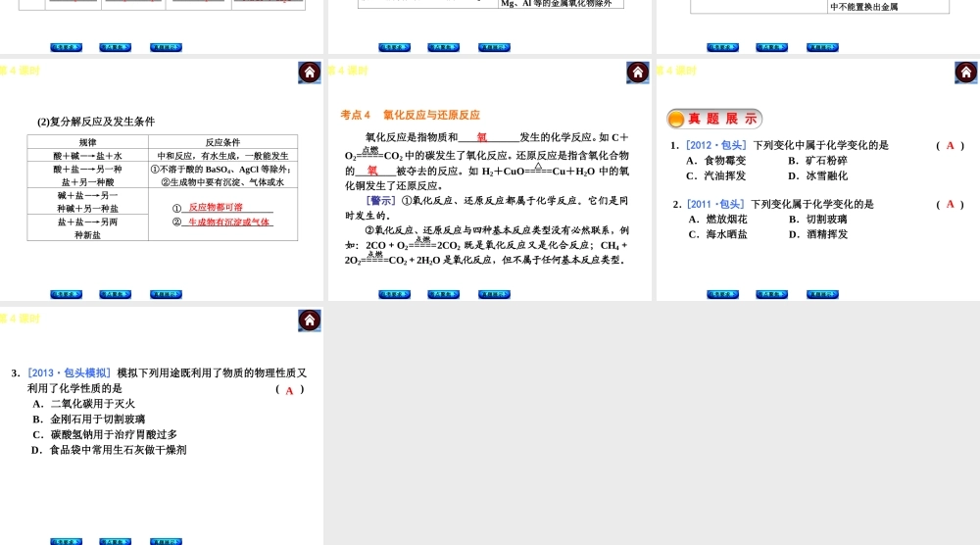Image resolution: width=980 pixels, height=545 pixels.
Task: Click home icon on 真题展示 slide
Action: [x=966, y=73]
